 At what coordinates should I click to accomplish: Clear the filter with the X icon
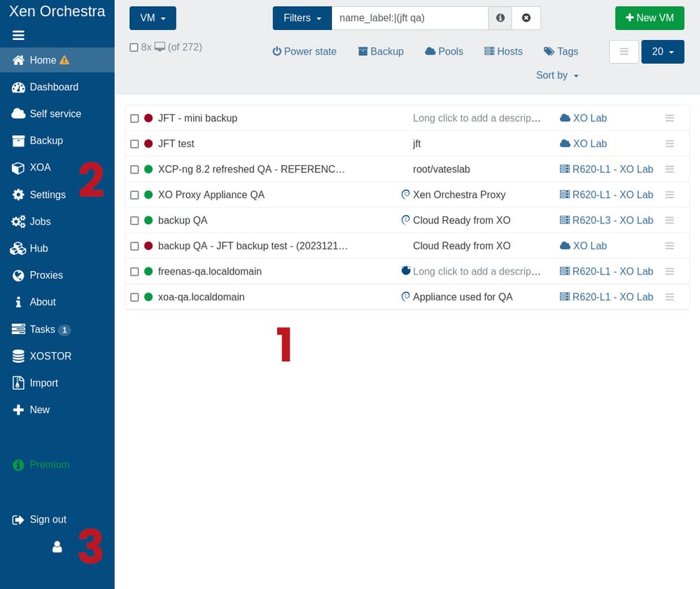point(526,18)
